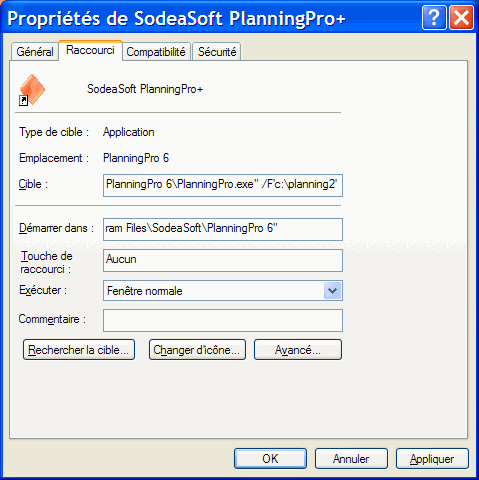Open the Exécuter dropdown arrow

[332, 291]
